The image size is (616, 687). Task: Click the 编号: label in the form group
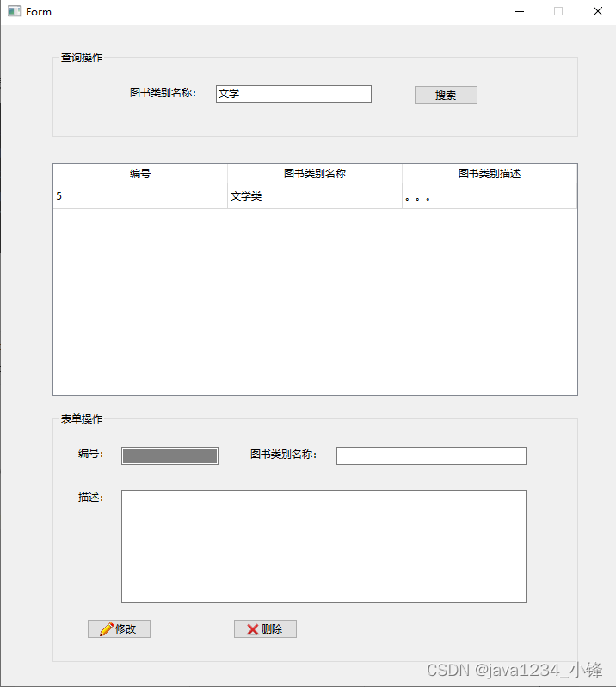90,454
